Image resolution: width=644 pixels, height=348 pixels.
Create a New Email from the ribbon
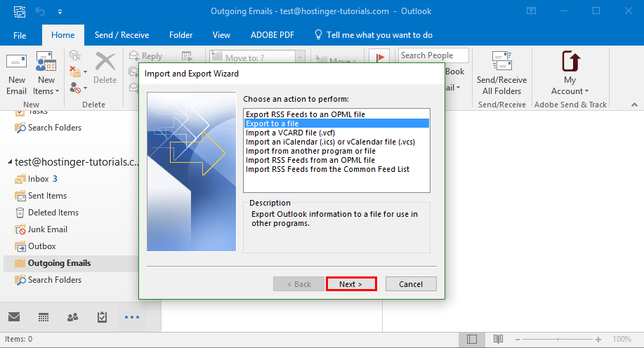tap(16, 74)
